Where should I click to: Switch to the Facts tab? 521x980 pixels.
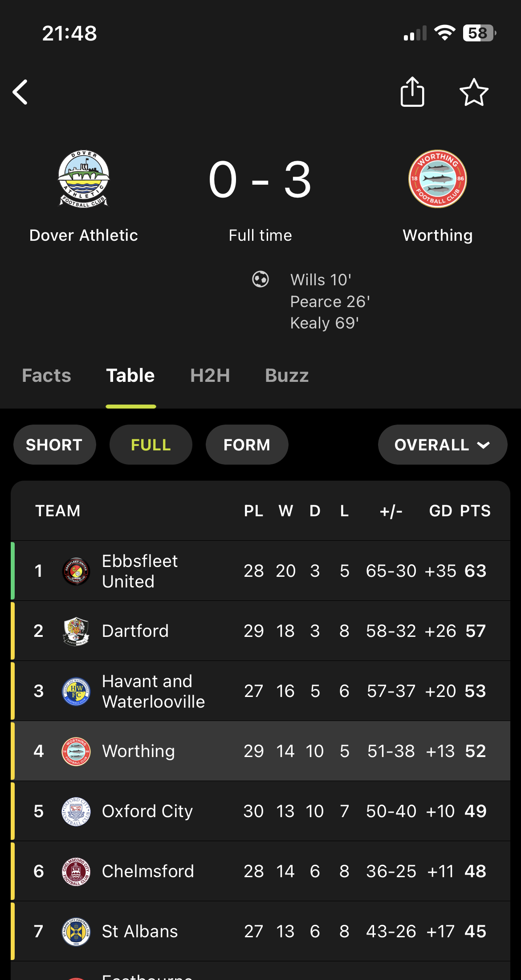tap(46, 376)
